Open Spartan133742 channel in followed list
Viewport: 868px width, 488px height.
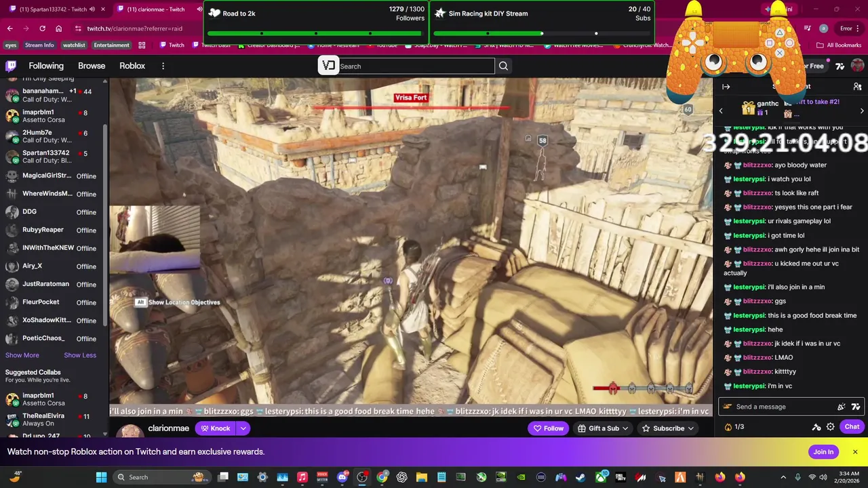click(53, 157)
